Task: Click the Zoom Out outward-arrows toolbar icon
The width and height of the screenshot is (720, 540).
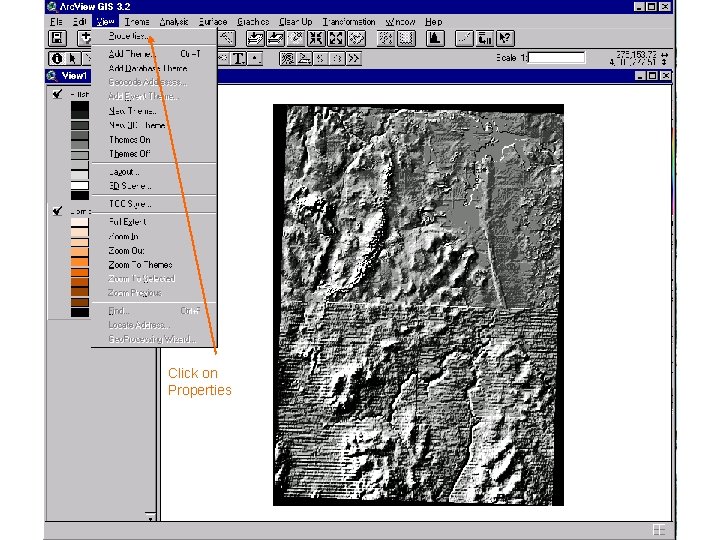Action: [336, 38]
